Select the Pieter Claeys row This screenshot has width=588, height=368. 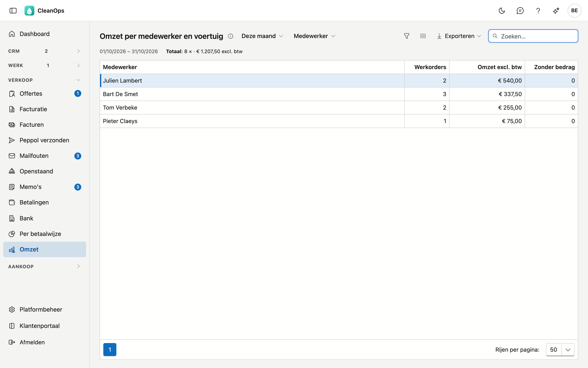click(339, 121)
